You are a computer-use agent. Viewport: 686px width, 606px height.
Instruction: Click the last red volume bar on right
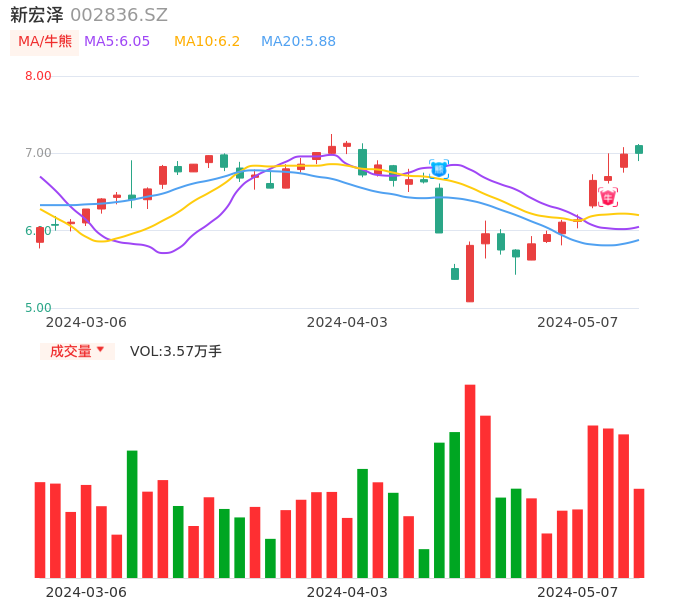click(639, 532)
